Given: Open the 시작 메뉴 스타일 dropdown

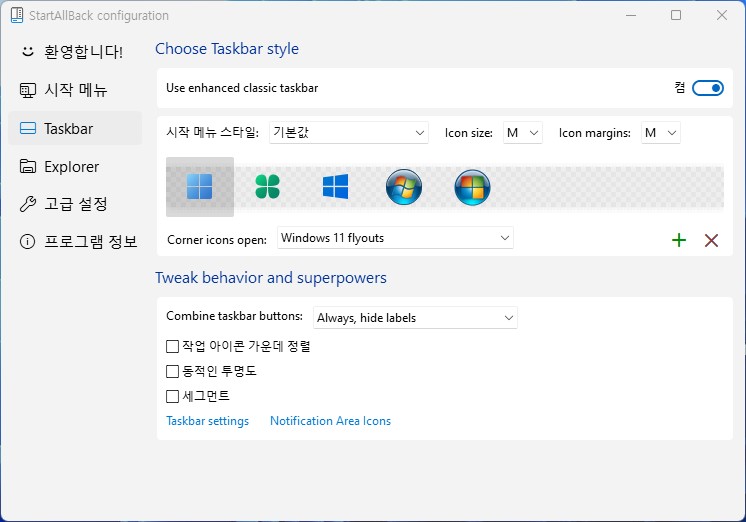Looking at the screenshot, I should pos(349,133).
